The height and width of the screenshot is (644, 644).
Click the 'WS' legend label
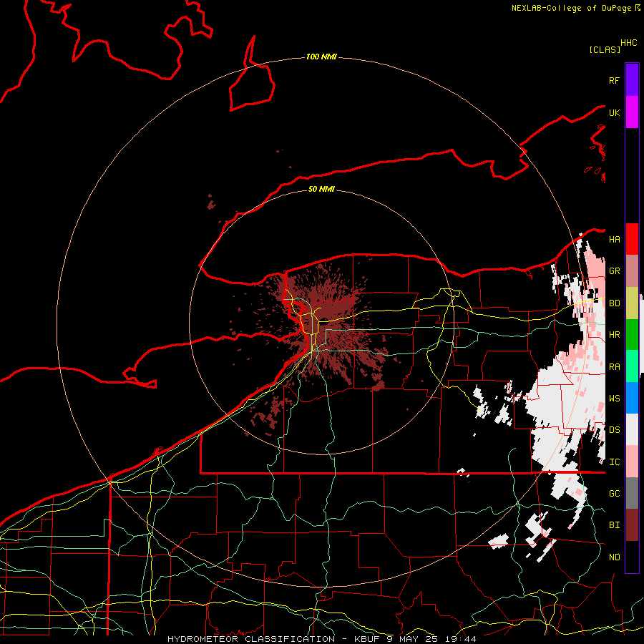pos(615,399)
